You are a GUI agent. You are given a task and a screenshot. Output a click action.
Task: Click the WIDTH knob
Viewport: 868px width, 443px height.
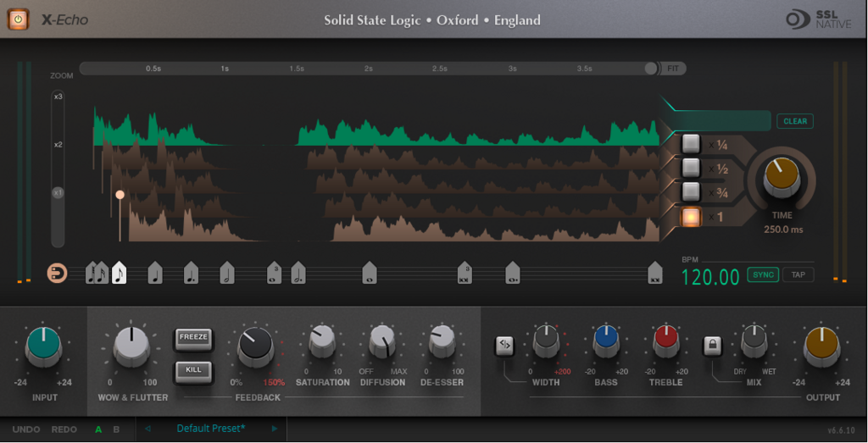click(547, 341)
